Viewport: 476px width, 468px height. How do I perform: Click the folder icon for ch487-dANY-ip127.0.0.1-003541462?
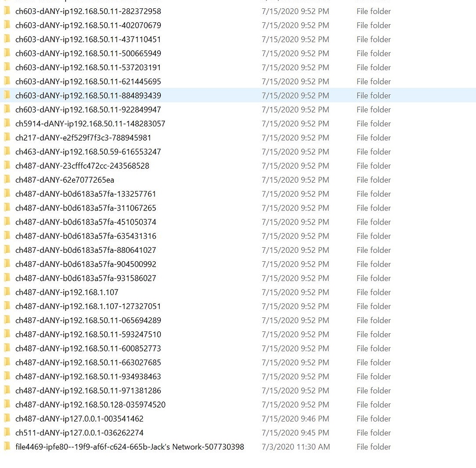pyautogui.click(x=7, y=418)
